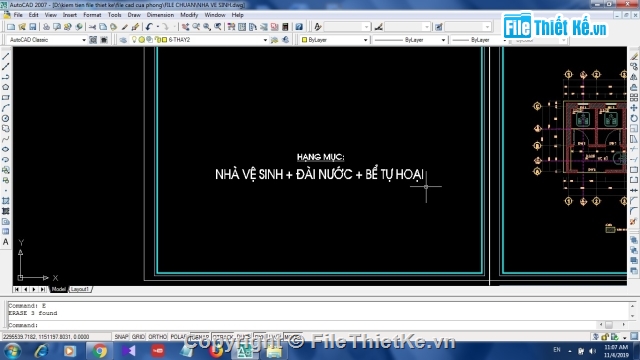The image size is (640, 360).
Task: Toggle SNAP mode in status bar
Action: tap(121, 337)
